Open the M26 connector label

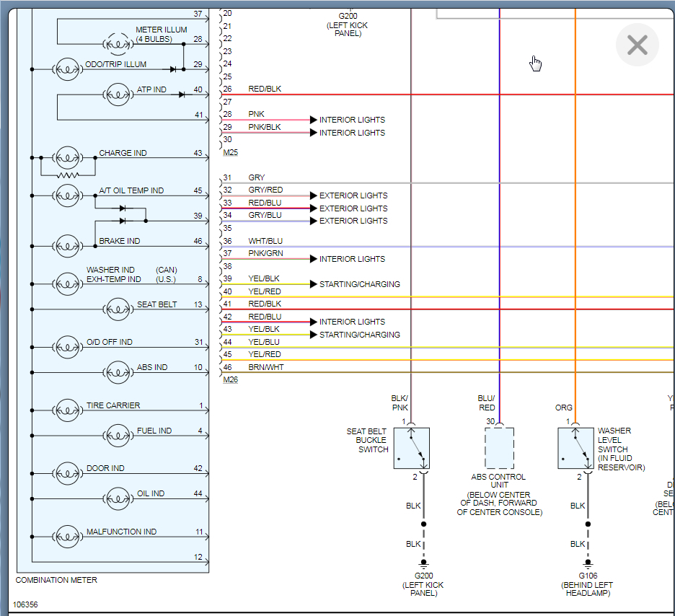coord(230,380)
